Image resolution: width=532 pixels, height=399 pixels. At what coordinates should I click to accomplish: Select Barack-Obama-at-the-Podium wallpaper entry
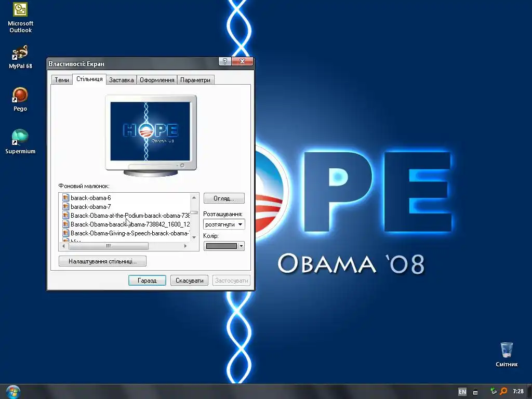pos(130,216)
